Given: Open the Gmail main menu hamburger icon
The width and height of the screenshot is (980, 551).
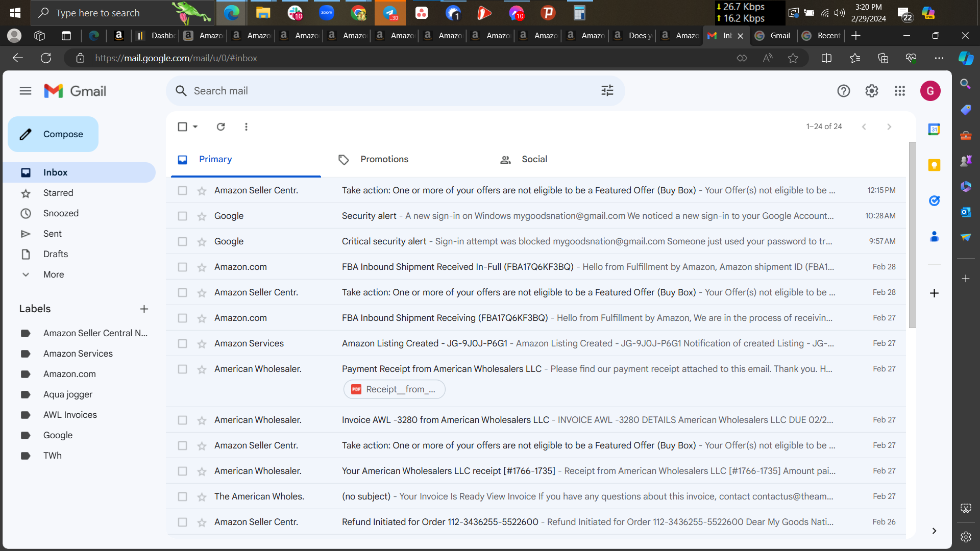Looking at the screenshot, I should tap(26, 91).
